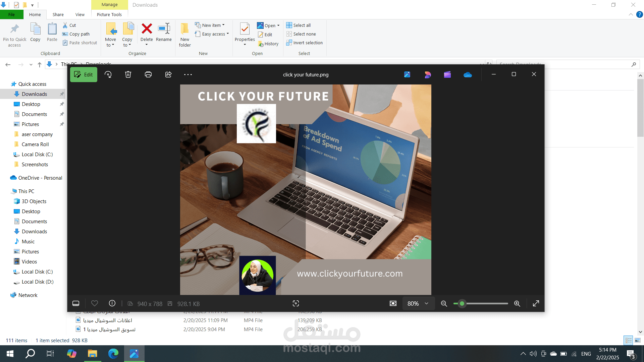The image size is (644, 362).
Task: Toggle the Details view icon in status bar
Action: (x=629, y=340)
